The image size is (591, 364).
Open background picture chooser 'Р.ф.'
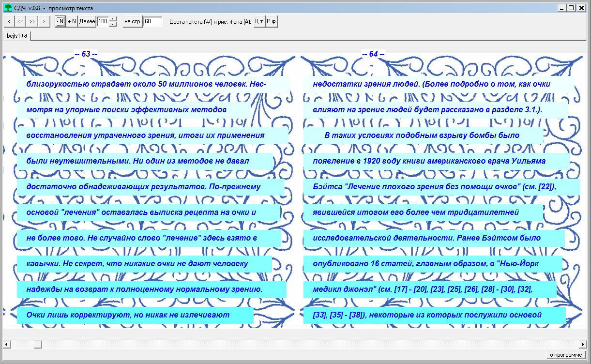click(x=272, y=21)
